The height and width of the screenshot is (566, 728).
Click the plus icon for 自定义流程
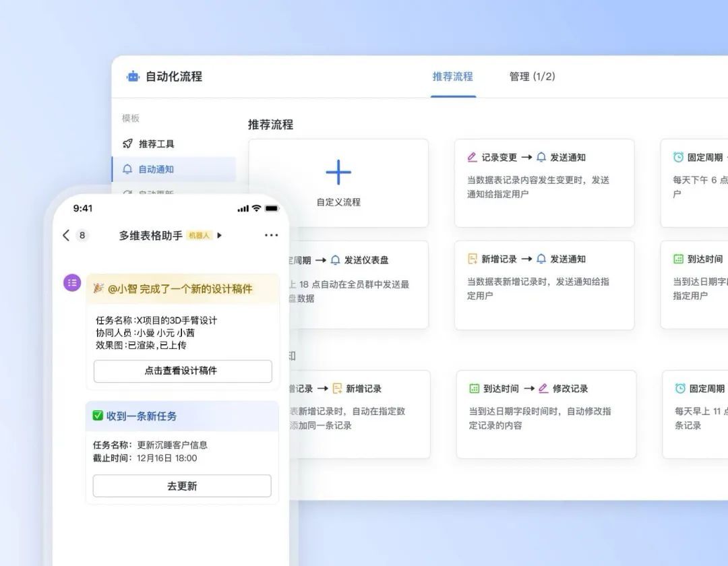click(x=338, y=172)
